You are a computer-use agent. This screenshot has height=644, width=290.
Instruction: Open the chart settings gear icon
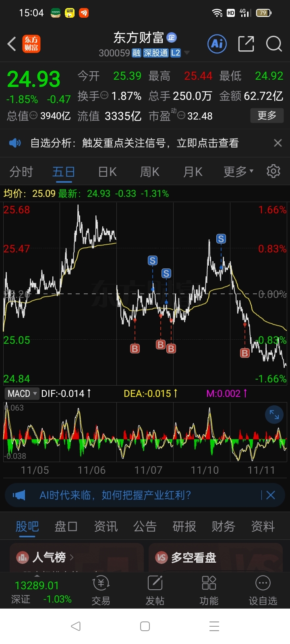coord(273,171)
